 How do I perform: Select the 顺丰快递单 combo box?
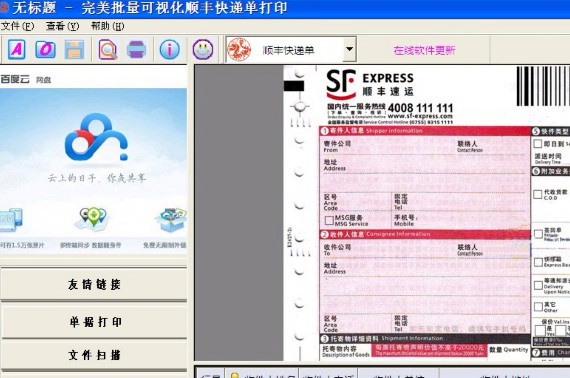(291, 49)
